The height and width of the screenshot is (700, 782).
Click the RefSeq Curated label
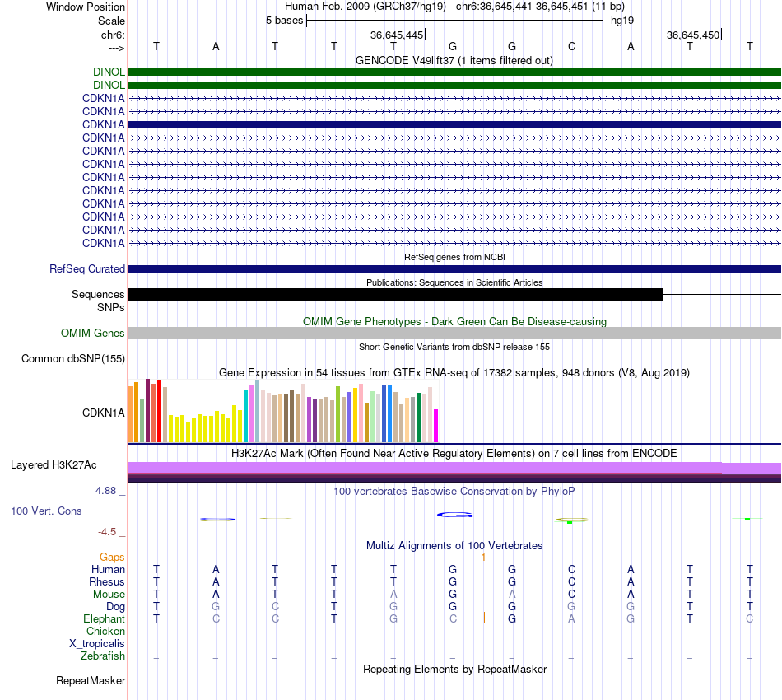coord(87,269)
